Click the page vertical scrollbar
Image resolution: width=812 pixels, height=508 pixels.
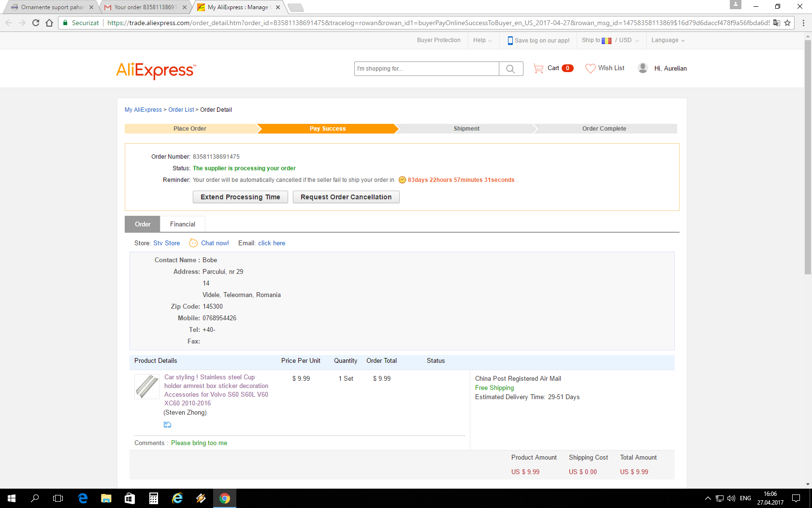tap(808, 157)
